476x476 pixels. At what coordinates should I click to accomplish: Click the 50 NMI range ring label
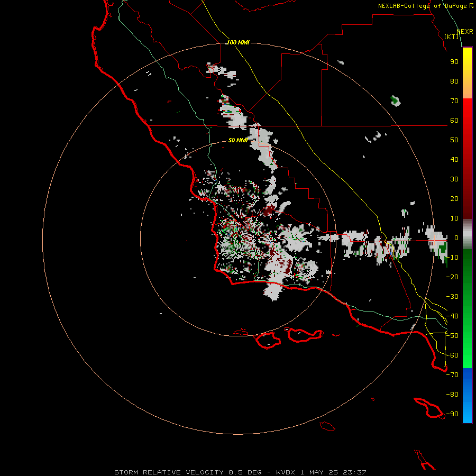237,140
